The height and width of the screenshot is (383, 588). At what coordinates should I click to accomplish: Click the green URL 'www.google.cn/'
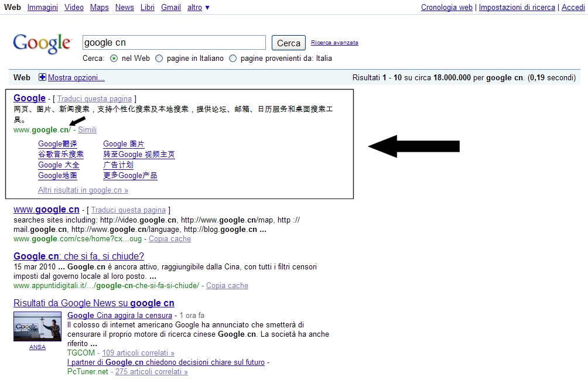point(42,130)
